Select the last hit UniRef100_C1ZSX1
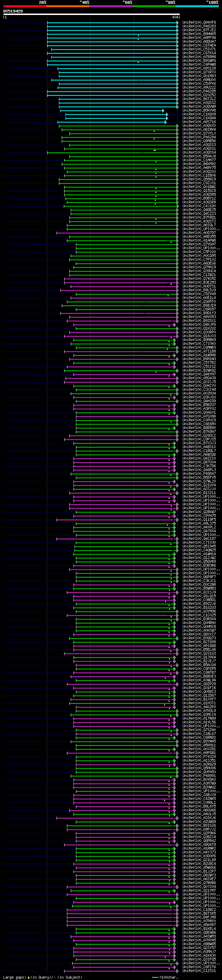Image resolution: width=222 pixels, height=980 pixels. [199, 971]
